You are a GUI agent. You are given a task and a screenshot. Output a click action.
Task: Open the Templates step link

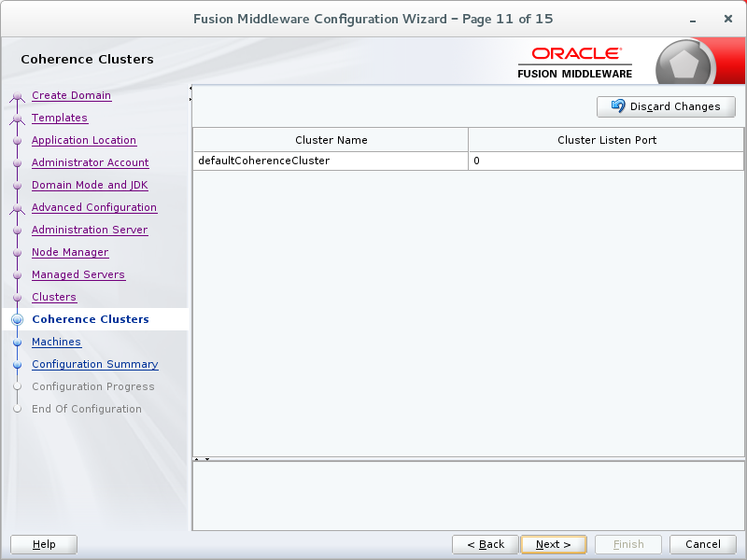[x=60, y=118]
